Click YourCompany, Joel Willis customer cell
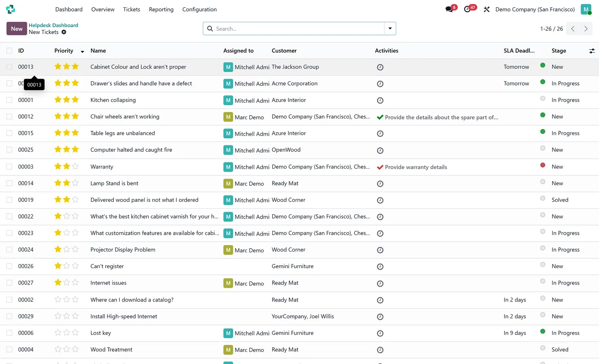Screen dimensions: 599x364 point(303,316)
